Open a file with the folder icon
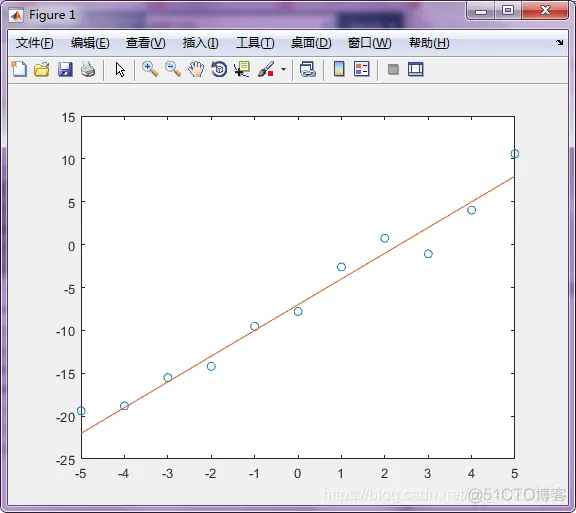Screen dimensions: 576x513 42,69
